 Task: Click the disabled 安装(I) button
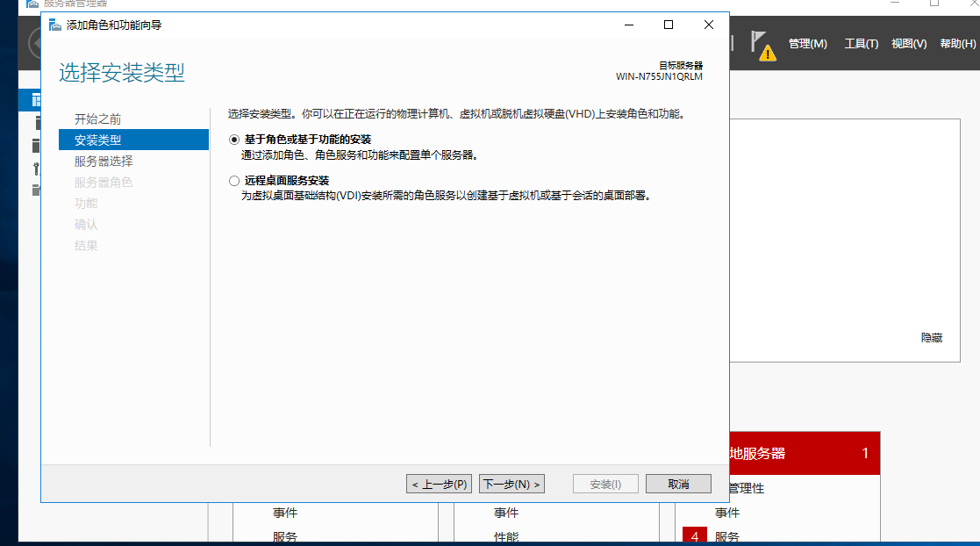coord(605,484)
